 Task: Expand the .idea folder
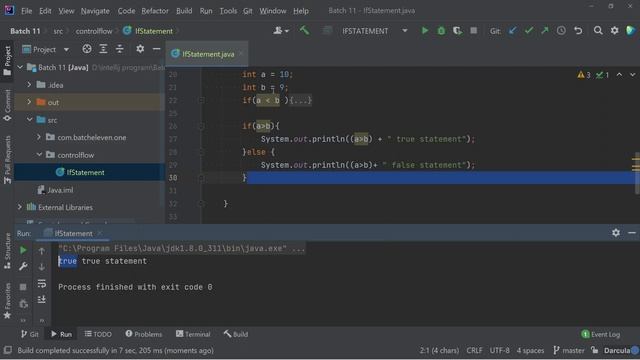(29, 84)
